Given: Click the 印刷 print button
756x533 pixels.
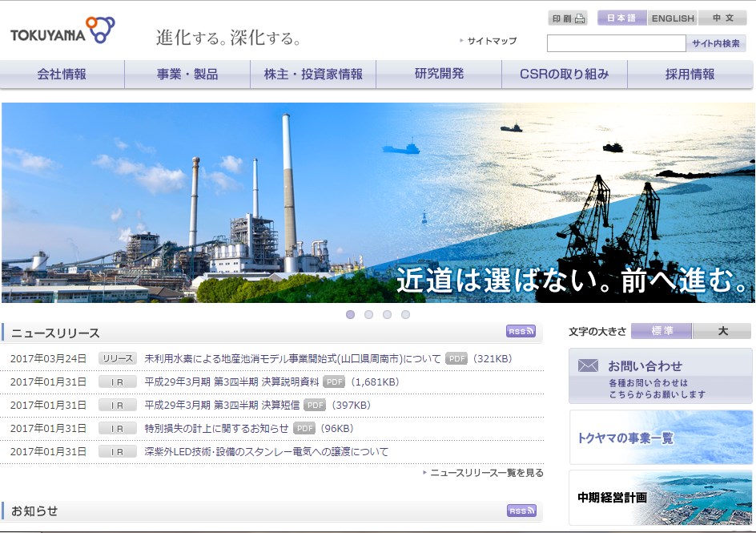Looking at the screenshot, I should click(568, 18).
